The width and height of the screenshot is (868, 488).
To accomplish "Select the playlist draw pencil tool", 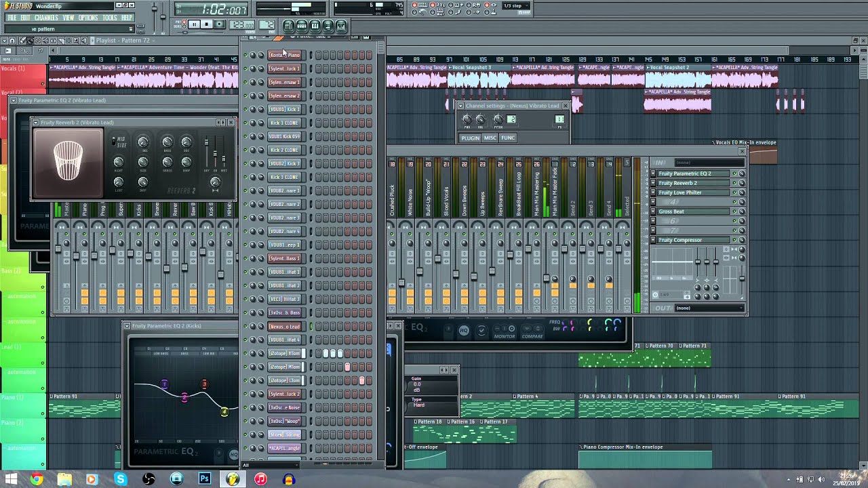I will 22,41.
